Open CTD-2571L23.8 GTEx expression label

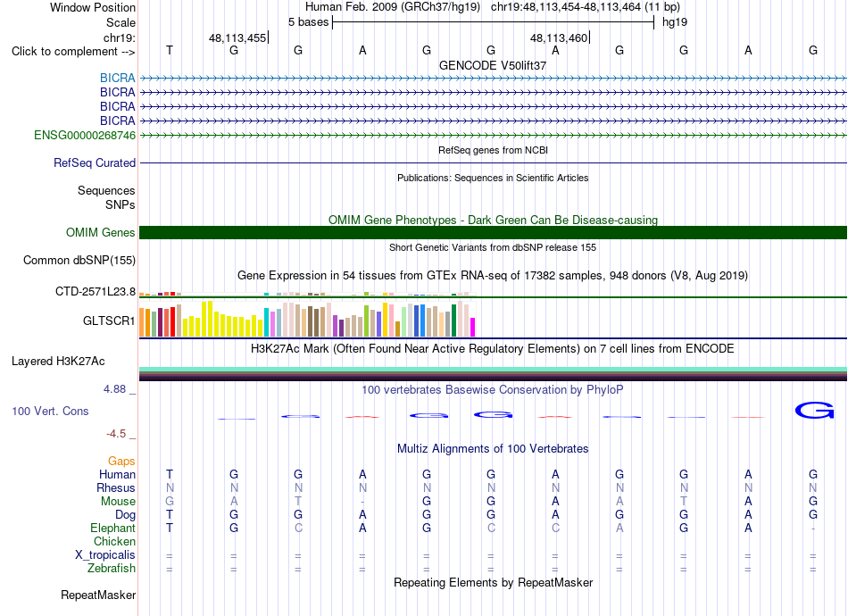[x=96, y=292]
